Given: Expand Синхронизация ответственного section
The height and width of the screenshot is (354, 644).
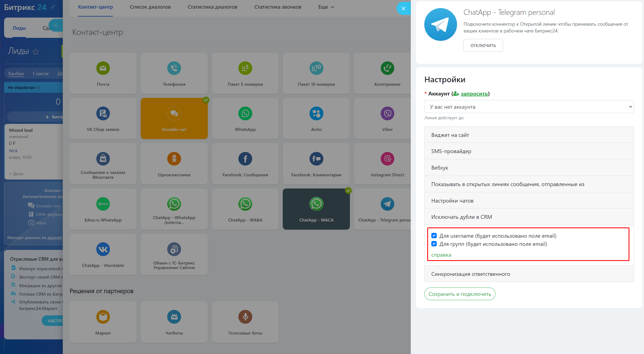Looking at the screenshot, I should pos(528,274).
